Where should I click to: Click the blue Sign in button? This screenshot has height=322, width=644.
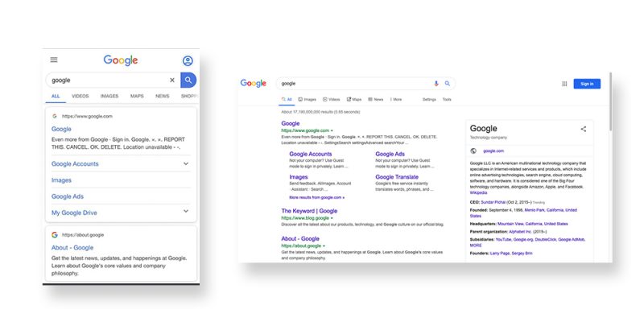coord(587,83)
